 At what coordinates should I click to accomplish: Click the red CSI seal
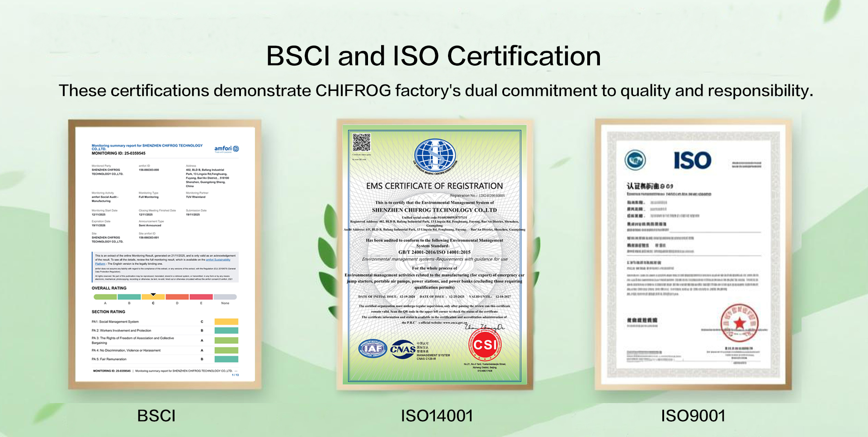pos(485,345)
